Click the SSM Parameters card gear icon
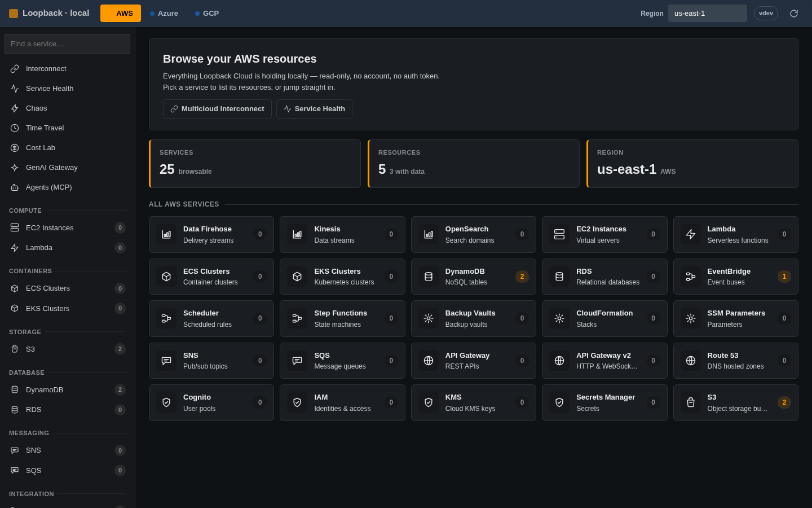Image resolution: width=812 pixels, height=508 pixels. [691, 318]
